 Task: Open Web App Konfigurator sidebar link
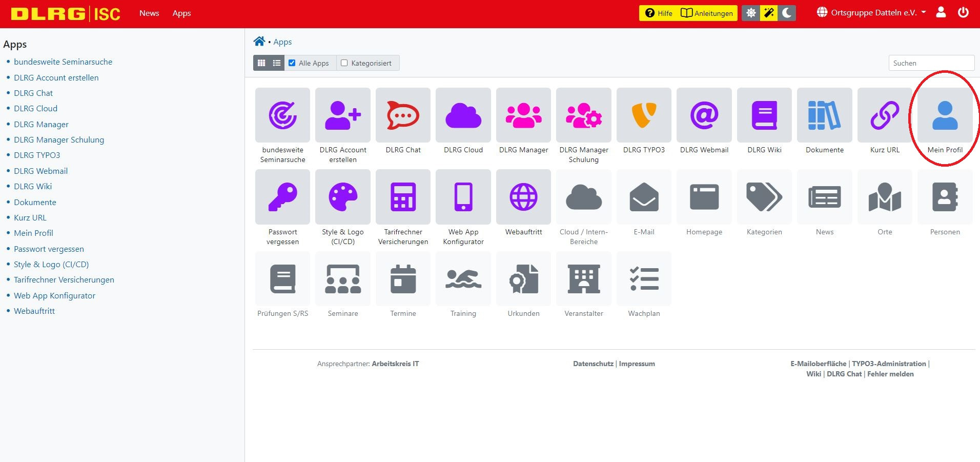[54, 295]
